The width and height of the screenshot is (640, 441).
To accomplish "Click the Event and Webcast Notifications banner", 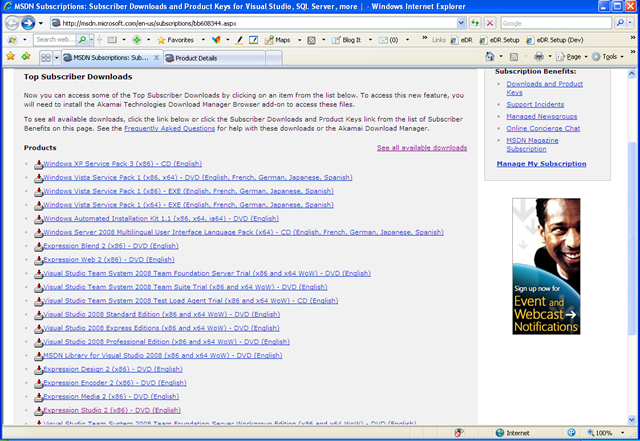I will click(x=546, y=266).
